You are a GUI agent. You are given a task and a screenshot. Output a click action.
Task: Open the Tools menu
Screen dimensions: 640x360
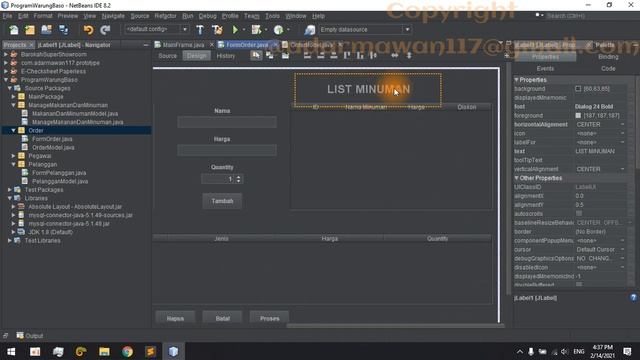point(272,16)
